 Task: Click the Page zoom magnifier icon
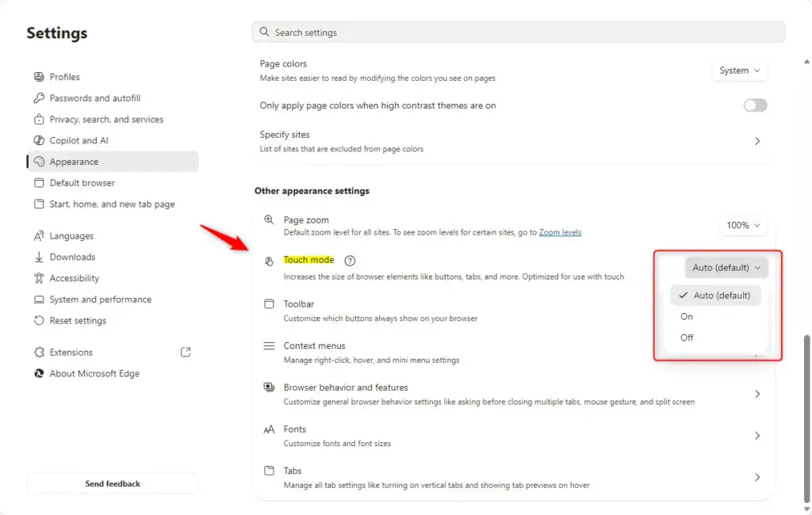click(x=269, y=219)
